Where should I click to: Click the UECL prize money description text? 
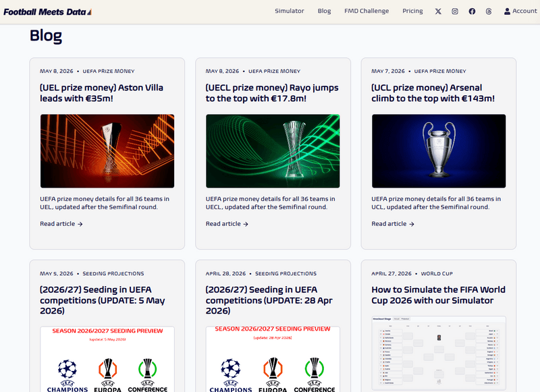coord(271,203)
